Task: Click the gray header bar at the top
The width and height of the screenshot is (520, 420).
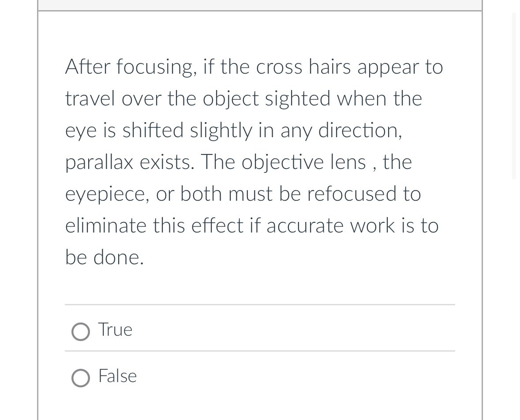Action: click(260, 4)
